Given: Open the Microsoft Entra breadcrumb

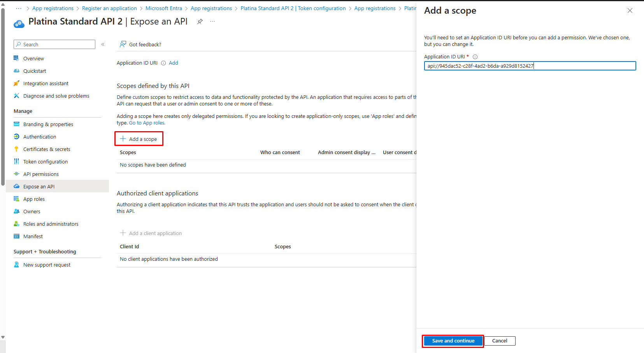Looking at the screenshot, I should [163, 8].
